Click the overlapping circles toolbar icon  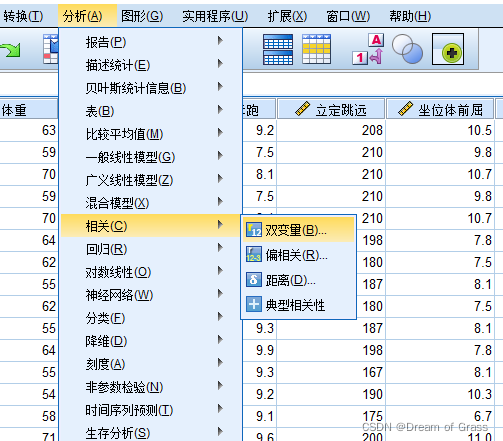click(407, 49)
